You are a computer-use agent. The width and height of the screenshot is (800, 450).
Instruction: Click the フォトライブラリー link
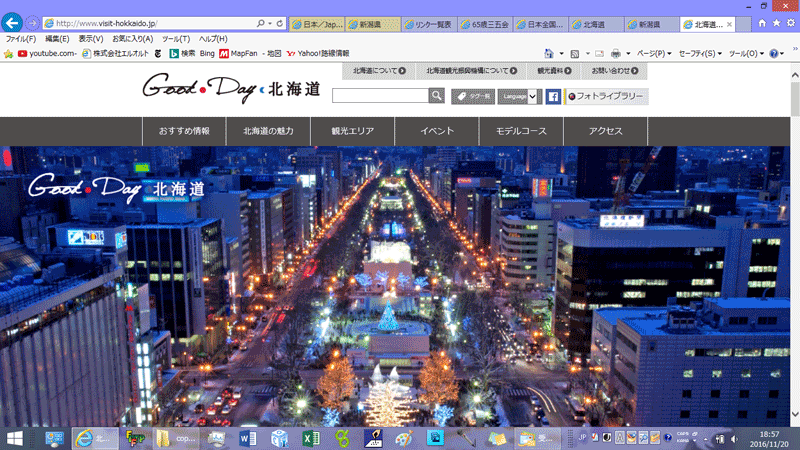[606, 96]
